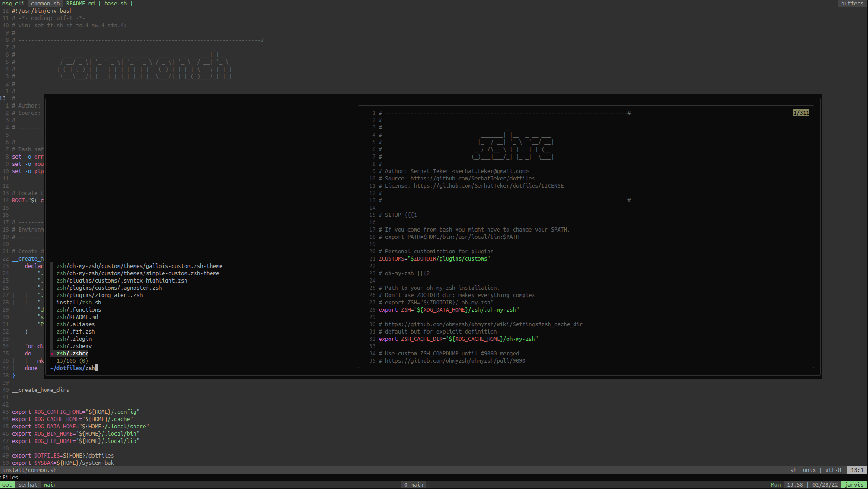Click the jarvis hostname label

(x=854, y=484)
